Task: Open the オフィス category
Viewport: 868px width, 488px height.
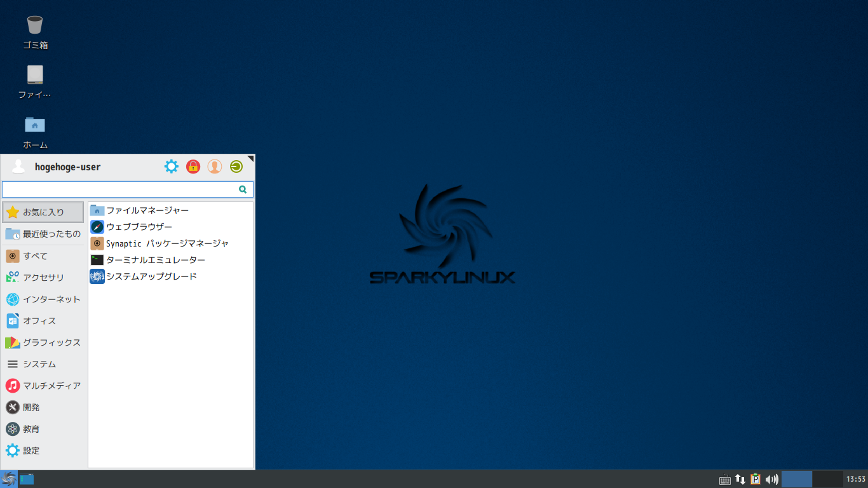Action: (43, 321)
